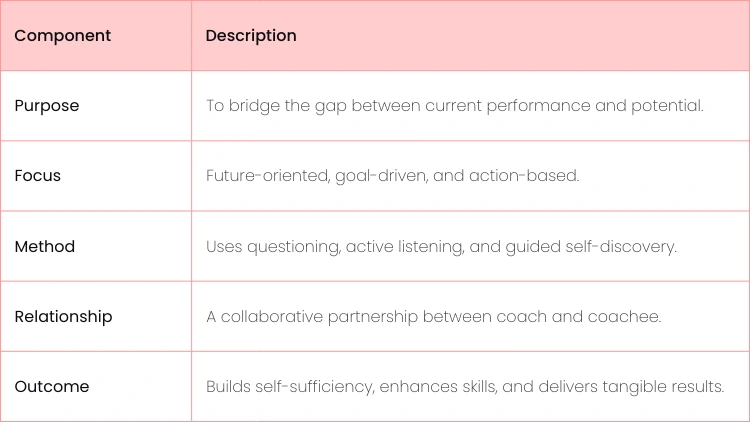This screenshot has height=422, width=750.
Task: Click the 'Builds self-sufficiency' description text
Action: [x=465, y=387]
